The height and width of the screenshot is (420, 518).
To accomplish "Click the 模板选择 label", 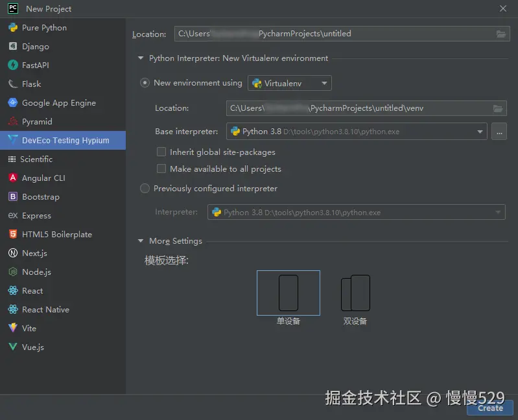I will pos(167,261).
